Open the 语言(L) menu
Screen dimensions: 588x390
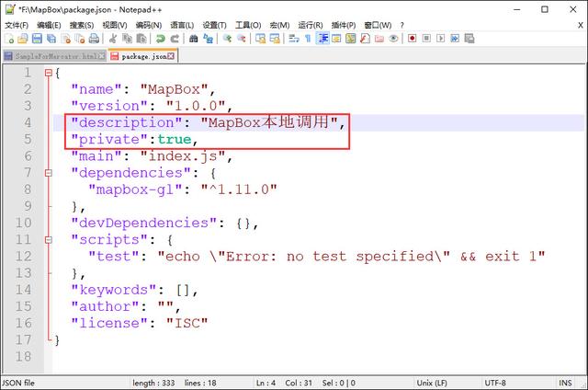point(182,25)
